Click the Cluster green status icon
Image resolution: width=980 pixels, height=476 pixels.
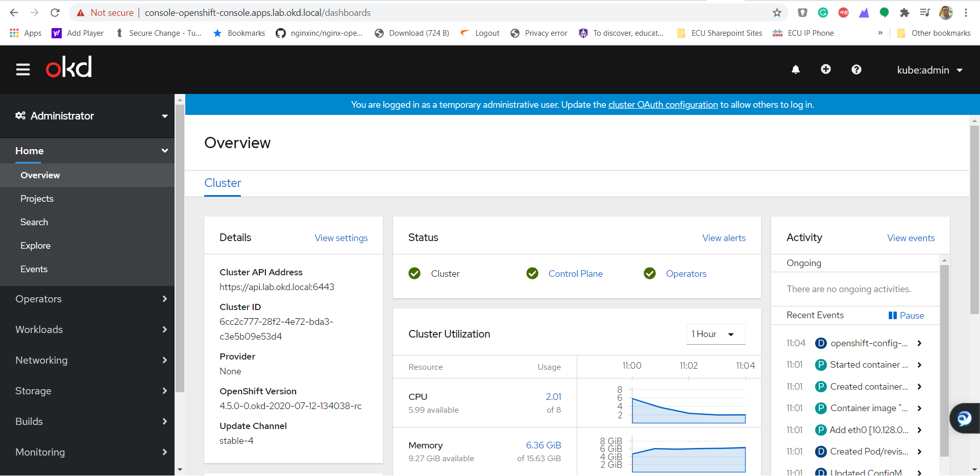coord(414,273)
